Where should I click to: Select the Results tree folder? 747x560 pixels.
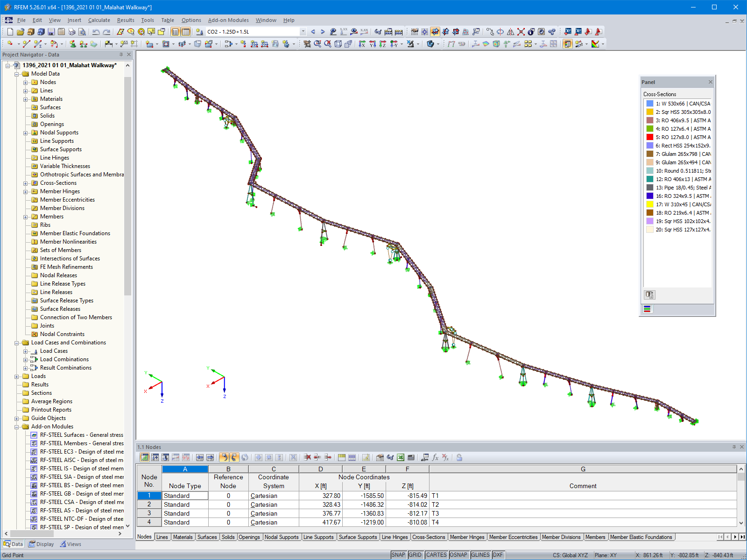[x=40, y=385]
